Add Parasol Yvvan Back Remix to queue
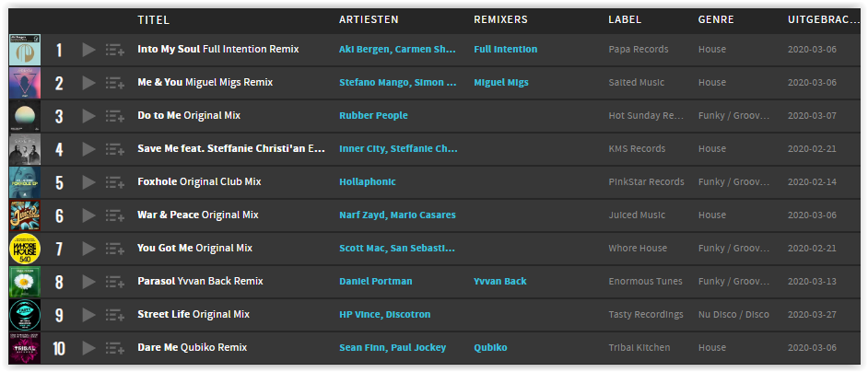Screen dimensions: 868x372 coord(114,283)
